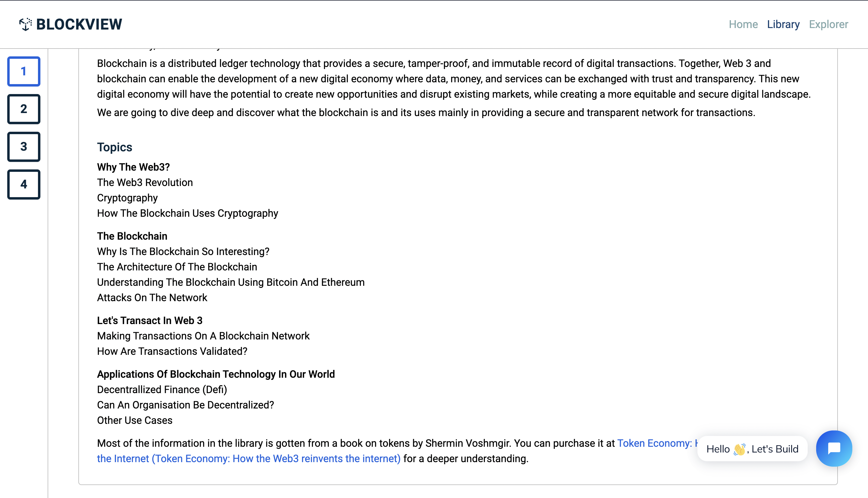The width and height of the screenshot is (868, 498).
Task: Click the BLOCKVIEW brand title text
Action: [x=79, y=24]
